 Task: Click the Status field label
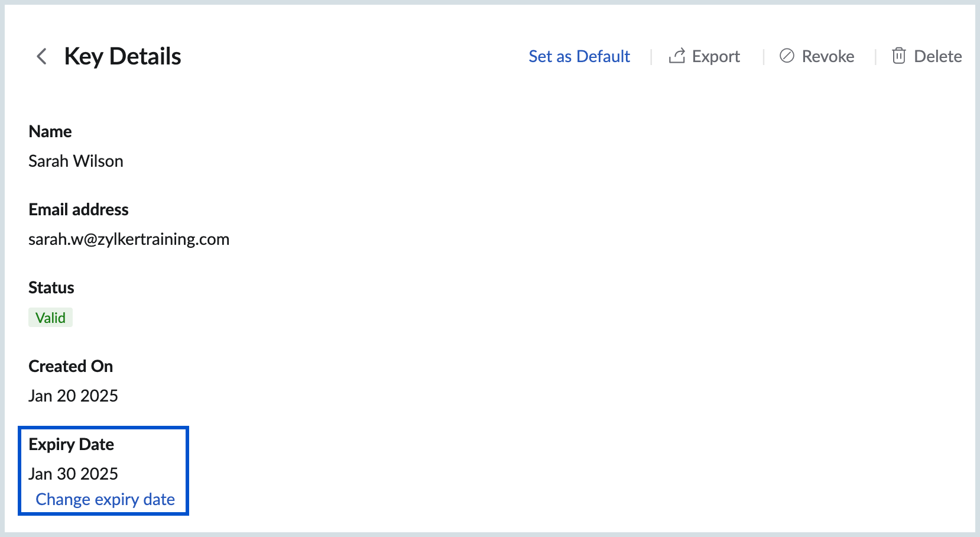(x=51, y=288)
